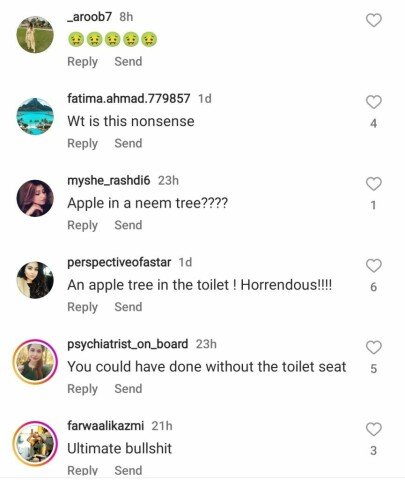Viewport: 405px width, 480px height.
Task: Like the comment by _aroob7
Action: click(374, 20)
